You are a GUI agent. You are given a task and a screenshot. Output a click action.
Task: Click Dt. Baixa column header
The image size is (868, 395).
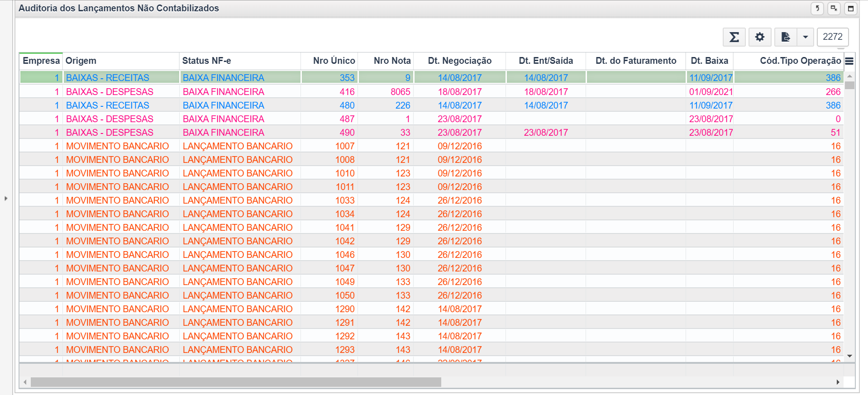pyautogui.click(x=710, y=61)
